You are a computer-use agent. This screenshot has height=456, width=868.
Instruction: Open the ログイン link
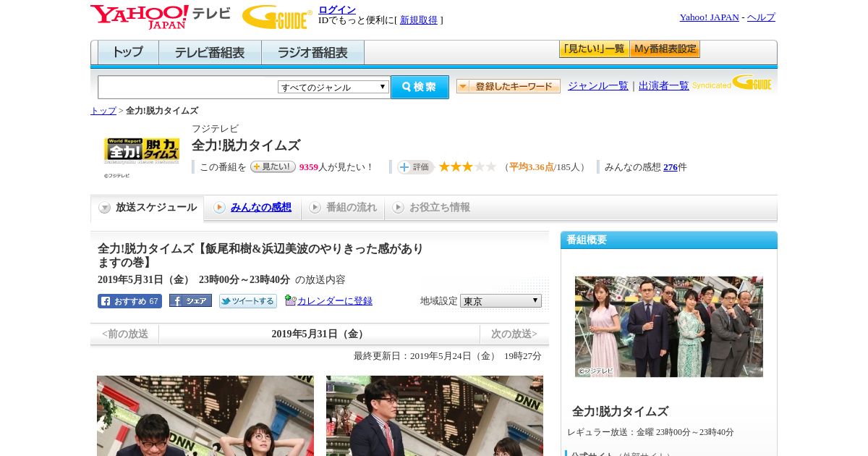(x=337, y=9)
